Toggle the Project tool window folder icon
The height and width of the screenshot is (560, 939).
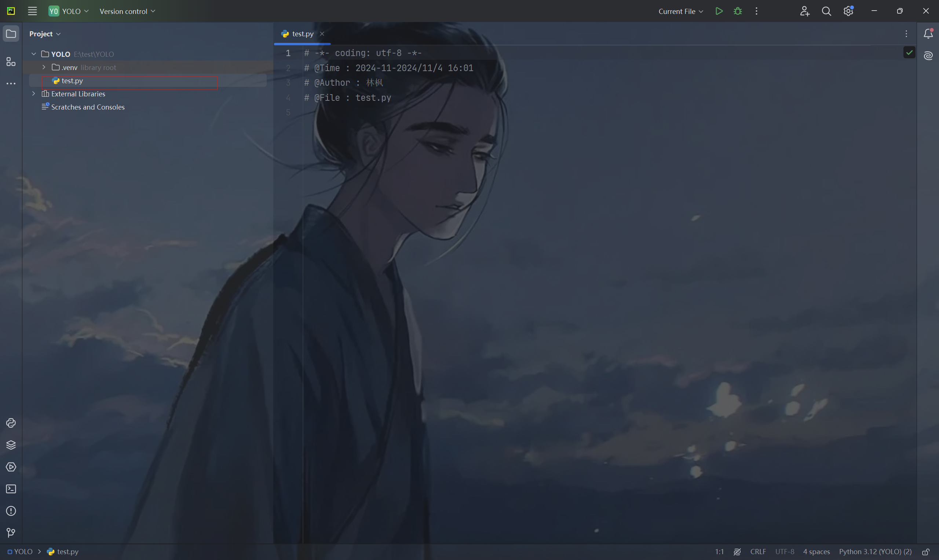tap(11, 34)
